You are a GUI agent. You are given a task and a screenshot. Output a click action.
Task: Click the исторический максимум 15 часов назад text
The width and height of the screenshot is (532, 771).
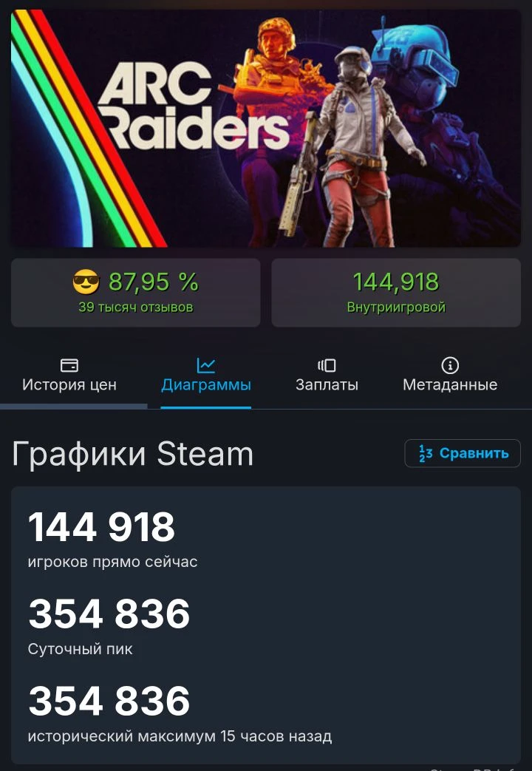180,736
